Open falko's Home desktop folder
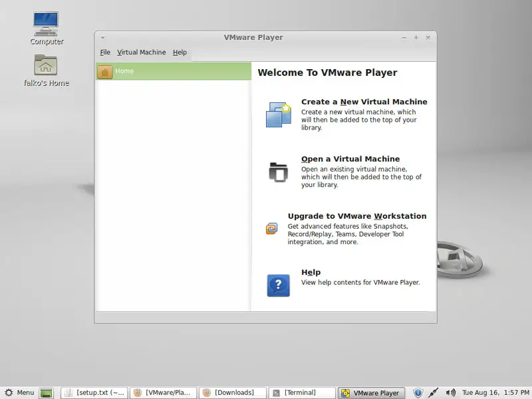This screenshot has width=532, height=399. (x=46, y=70)
